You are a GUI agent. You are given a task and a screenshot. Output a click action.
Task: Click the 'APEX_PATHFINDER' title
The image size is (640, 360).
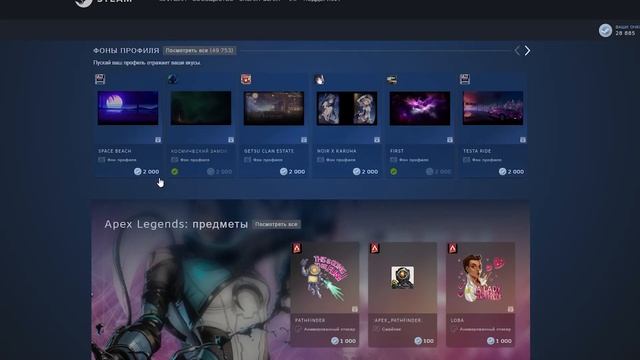[x=397, y=320]
